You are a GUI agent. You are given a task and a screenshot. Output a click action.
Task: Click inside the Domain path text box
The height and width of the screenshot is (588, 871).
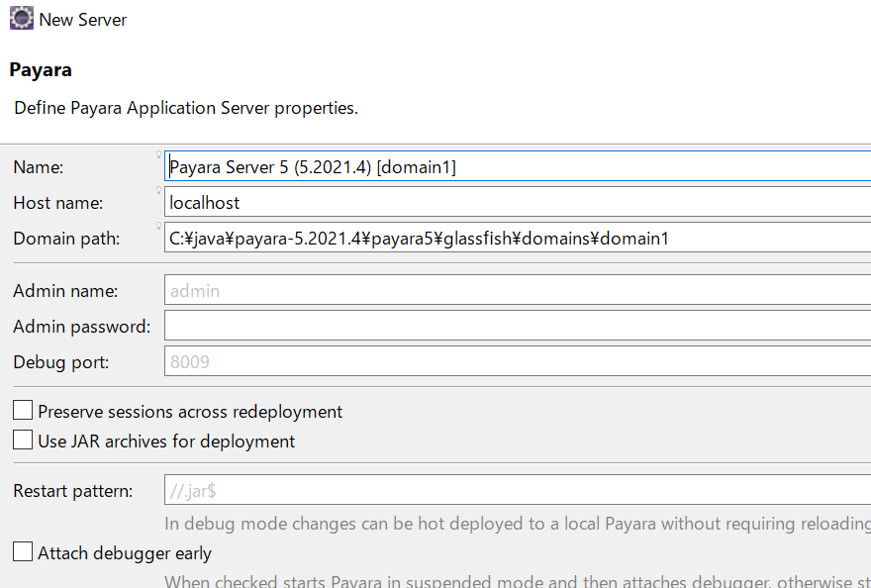[x=518, y=238]
